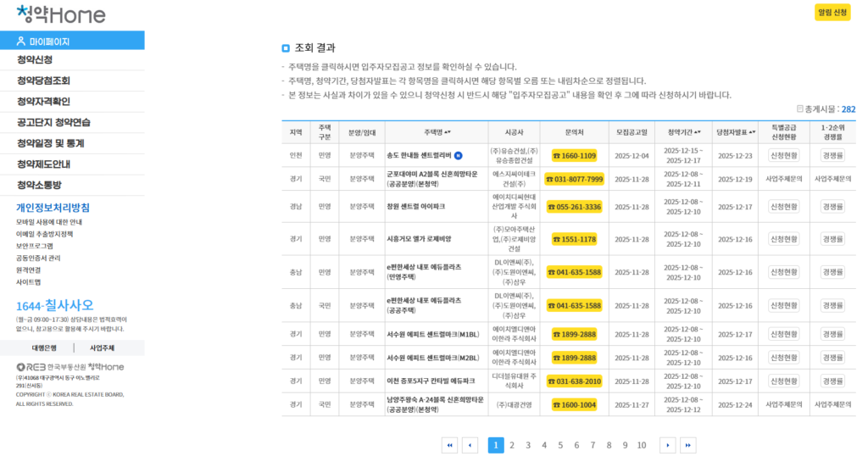Go to page 10 of results
Screen dimensions: 868x456
[641, 446]
